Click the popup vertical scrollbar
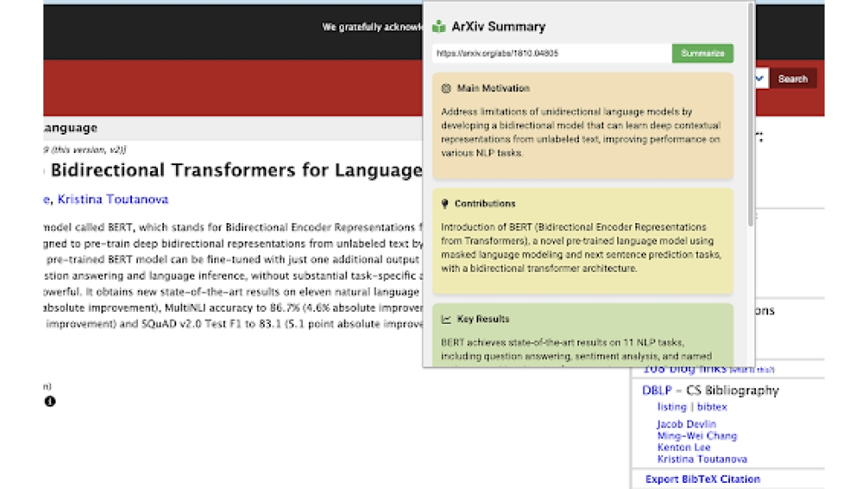Viewport: 868px width, 489px height. pos(751,114)
